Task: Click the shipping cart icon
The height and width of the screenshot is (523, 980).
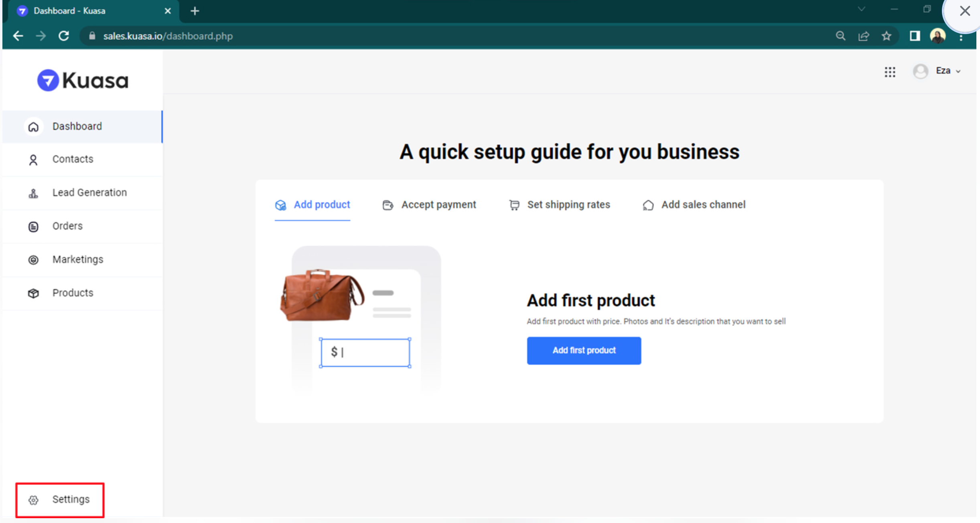Action: point(514,205)
